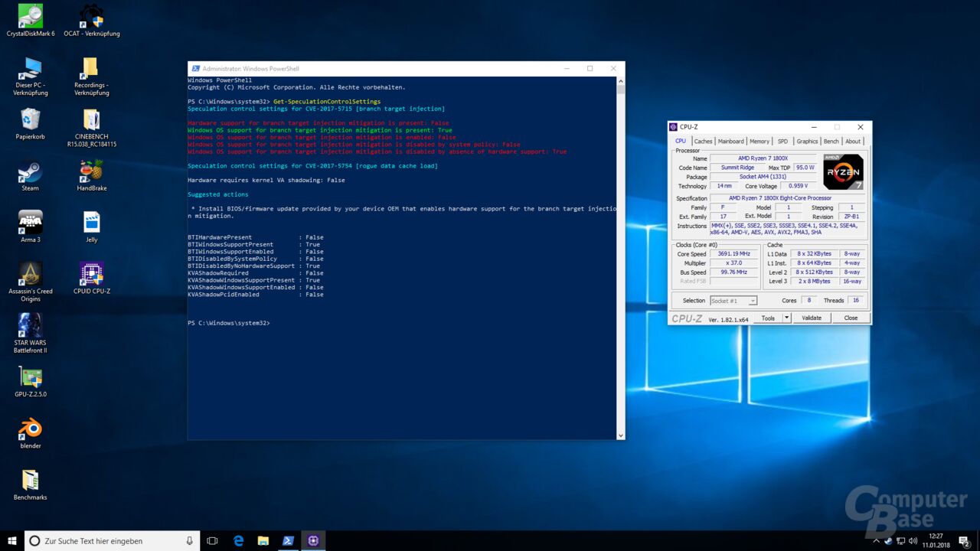This screenshot has width=980, height=551.
Task: Select CINEBENCH R15 folder icon
Action: pos(91,127)
